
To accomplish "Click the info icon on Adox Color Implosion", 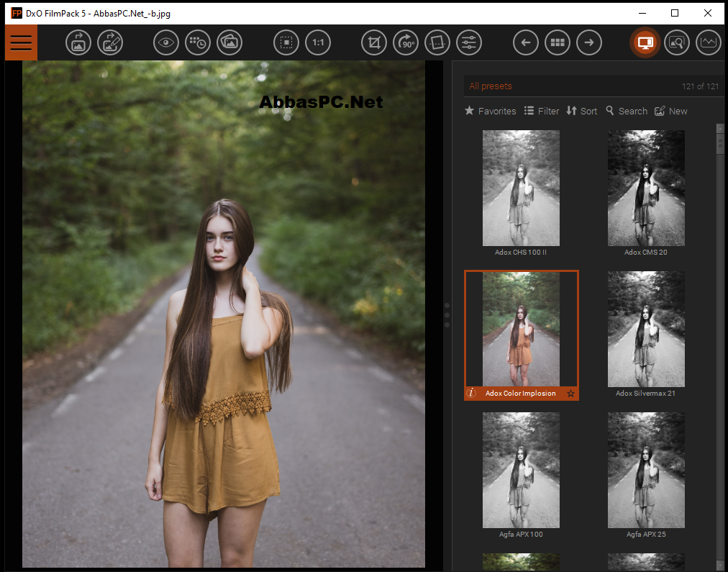I will click(x=471, y=394).
